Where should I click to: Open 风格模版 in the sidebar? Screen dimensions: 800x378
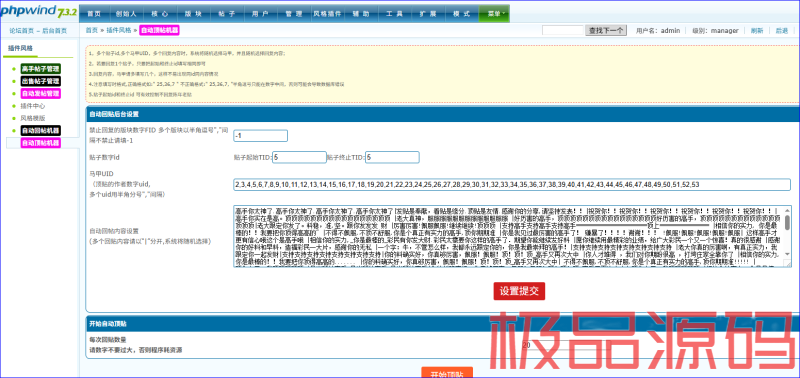point(33,118)
